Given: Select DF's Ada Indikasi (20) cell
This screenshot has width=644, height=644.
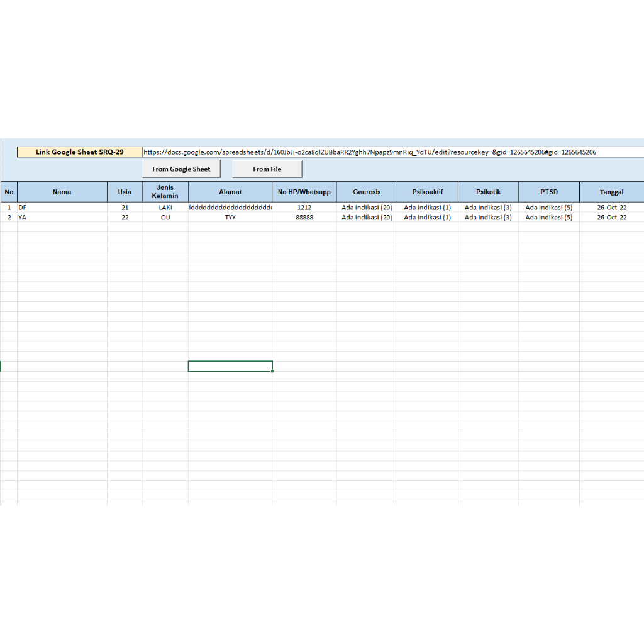Looking at the screenshot, I should pos(367,208).
